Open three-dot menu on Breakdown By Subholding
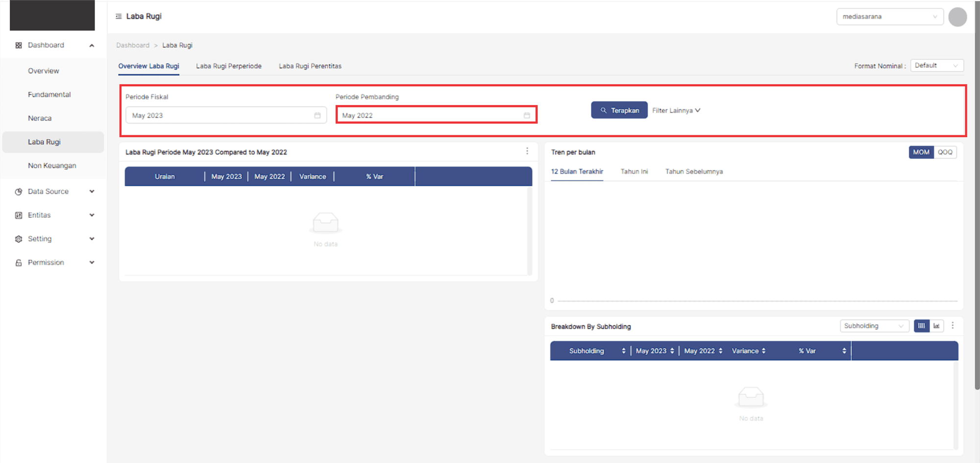 953,325
